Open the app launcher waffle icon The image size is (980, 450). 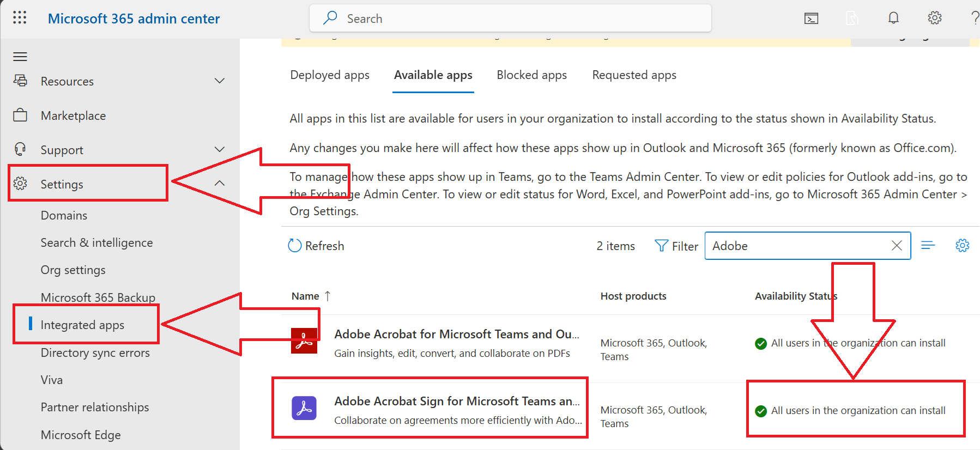pos(20,18)
